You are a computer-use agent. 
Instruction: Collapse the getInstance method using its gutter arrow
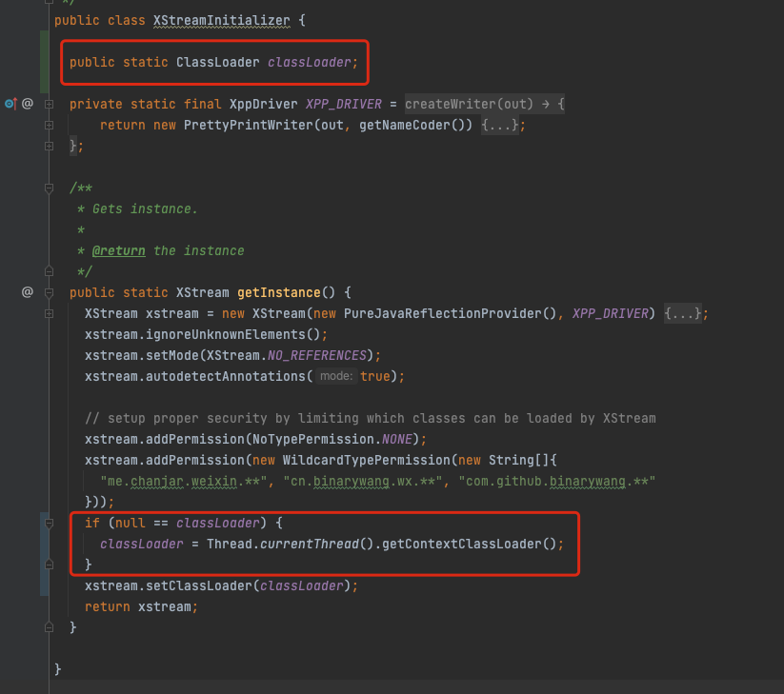[x=49, y=292]
